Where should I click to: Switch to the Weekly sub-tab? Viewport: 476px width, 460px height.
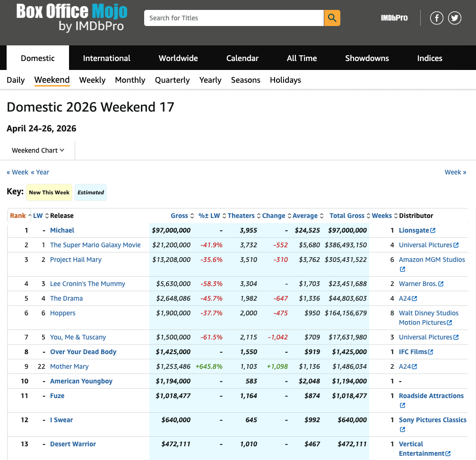(92, 80)
